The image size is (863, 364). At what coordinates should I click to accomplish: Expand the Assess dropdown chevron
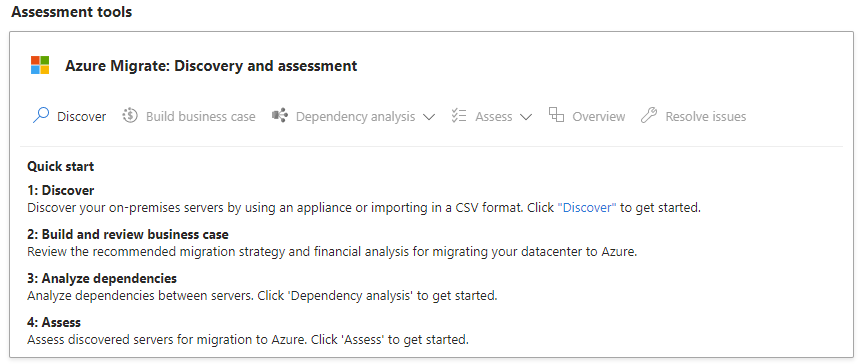[x=526, y=117]
